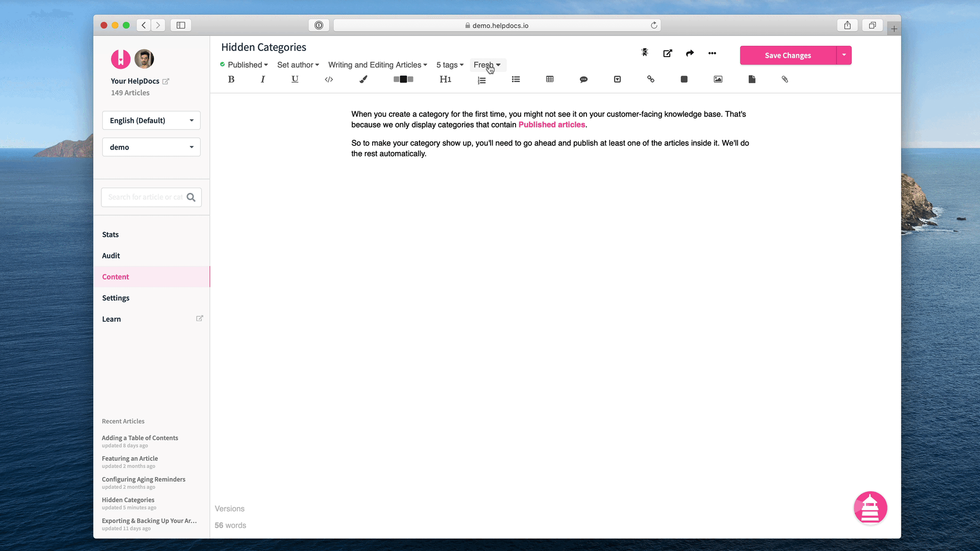This screenshot has height=551, width=980.
Task: Toggle bold formatting in editor toolbar
Action: [x=231, y=79]
